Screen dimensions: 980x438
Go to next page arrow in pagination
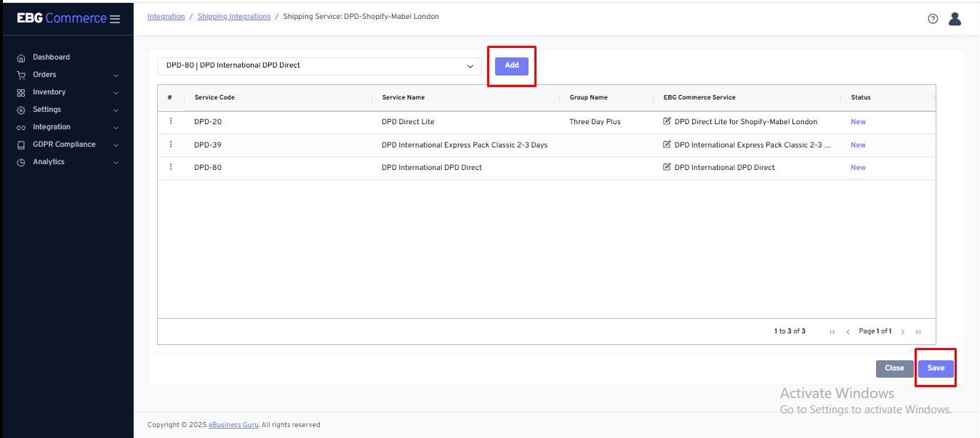tap(903, 332)
